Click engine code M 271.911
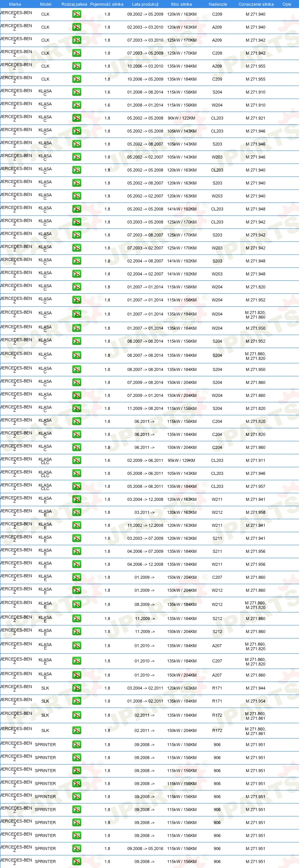 click(x=255, y=460)
